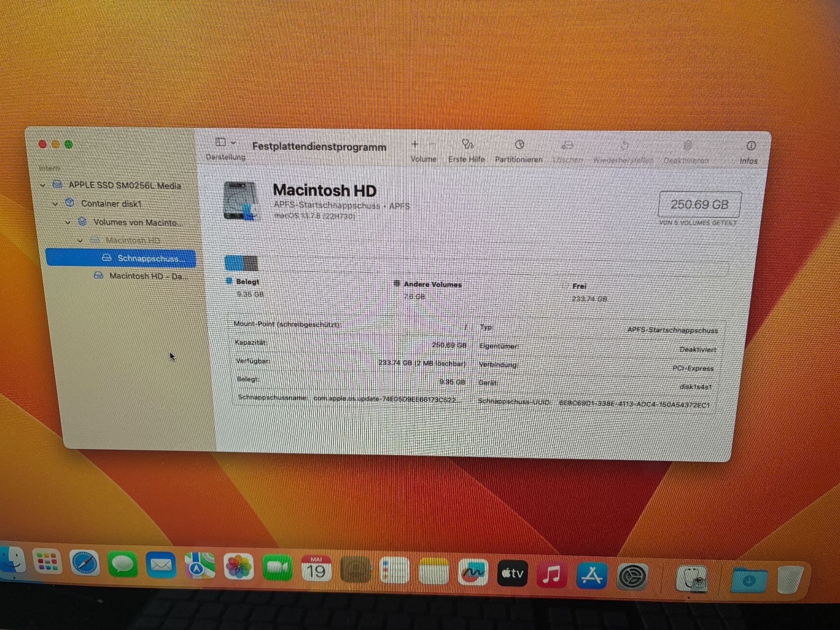Select Macintosh HD - Da... data volume
Viewport: 840px width, 630px height.
point(140,276)
